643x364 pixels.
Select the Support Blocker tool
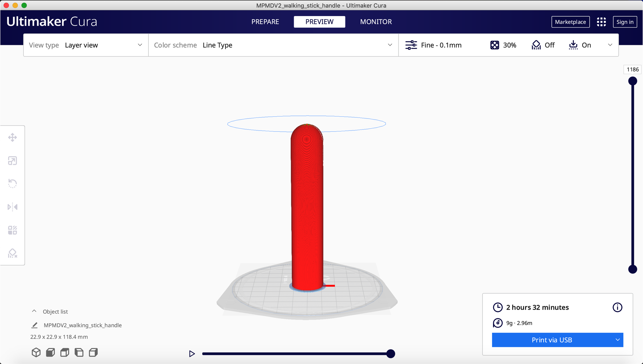click(x=12, y=253)
